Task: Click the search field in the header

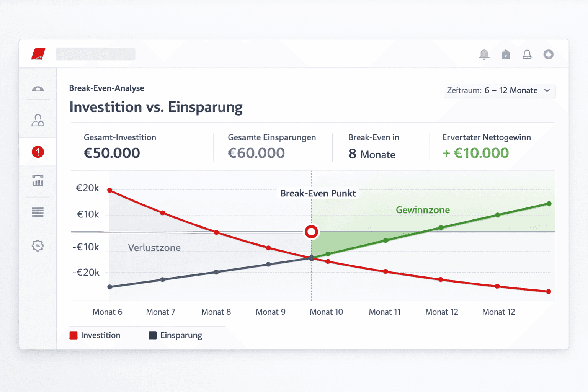Action: [95, 54]
